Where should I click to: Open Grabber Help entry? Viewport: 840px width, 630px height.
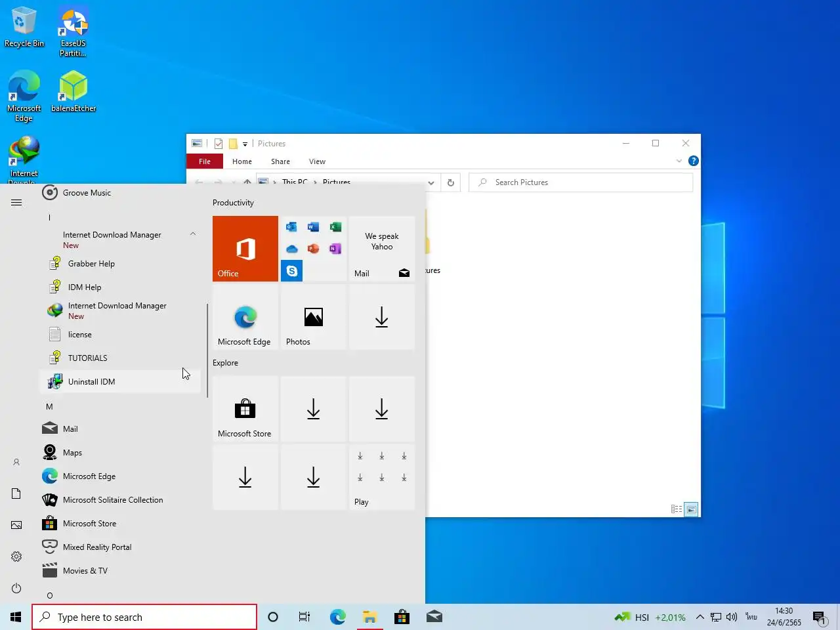[120, 263]
